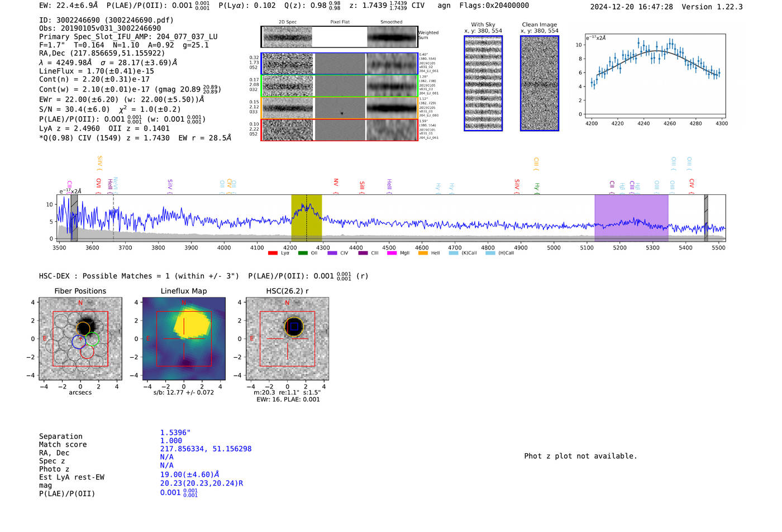Select the green fiber circle in Fiber Positions
Viewport: 782px width, 532px height.
[92, 338]
